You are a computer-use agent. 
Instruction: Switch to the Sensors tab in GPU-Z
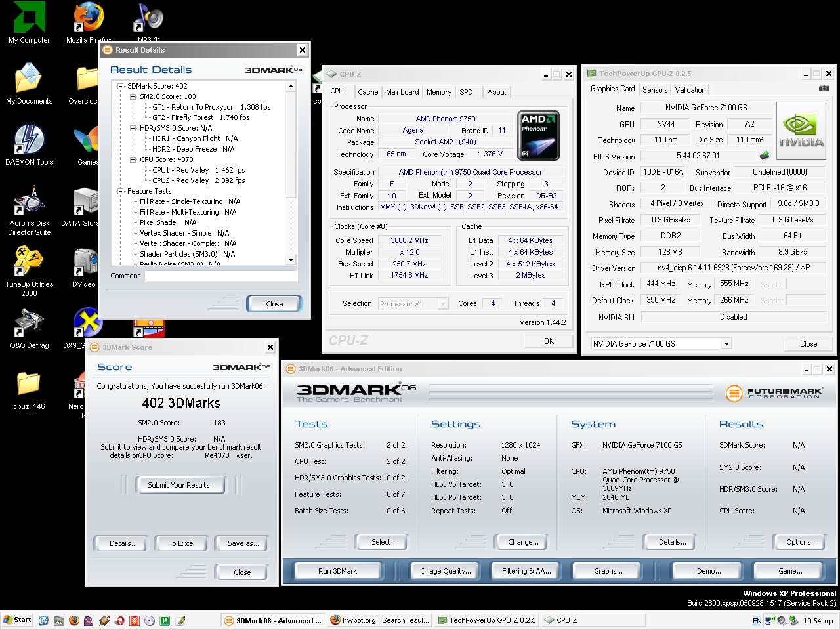[x=655, y=90]
